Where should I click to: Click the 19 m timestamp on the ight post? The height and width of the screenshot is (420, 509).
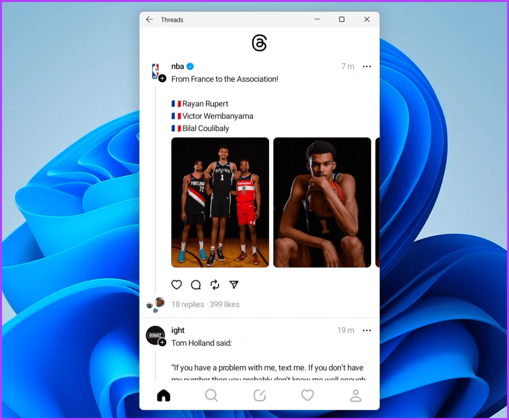coord(346,330)
